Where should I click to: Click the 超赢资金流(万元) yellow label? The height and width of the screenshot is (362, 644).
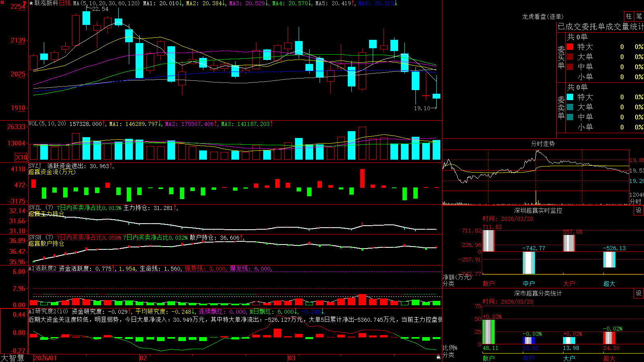click(52, 172)
